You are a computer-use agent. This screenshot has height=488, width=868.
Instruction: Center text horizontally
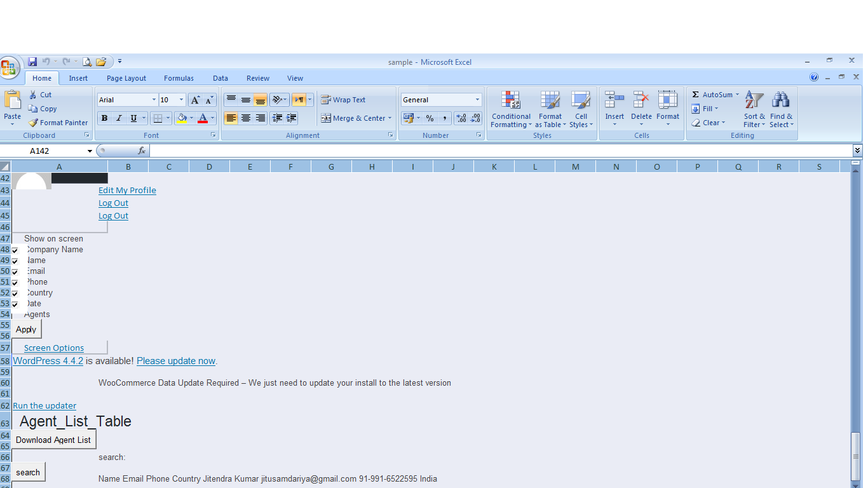coord(245,118)
